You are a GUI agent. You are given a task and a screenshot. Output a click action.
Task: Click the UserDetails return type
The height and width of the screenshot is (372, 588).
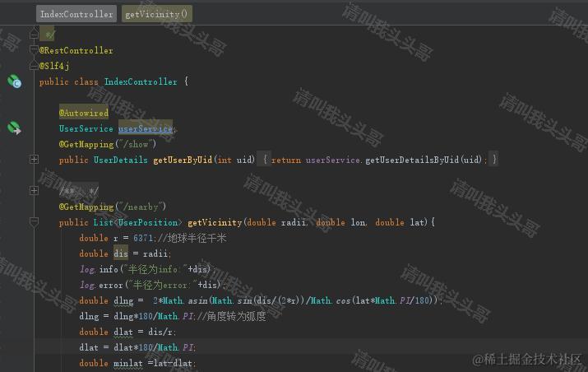[120, 160]
